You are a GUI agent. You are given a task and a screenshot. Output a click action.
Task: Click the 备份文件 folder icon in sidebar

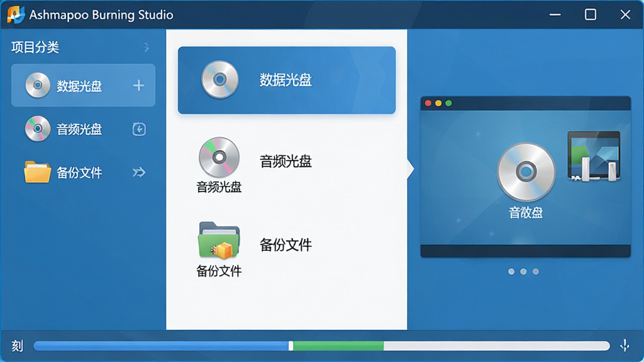point(37,172)
